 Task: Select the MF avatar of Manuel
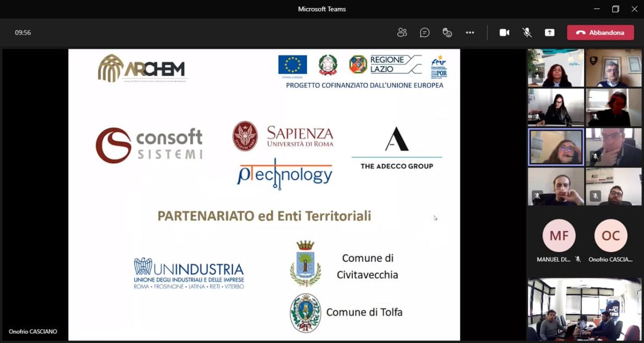559,236
